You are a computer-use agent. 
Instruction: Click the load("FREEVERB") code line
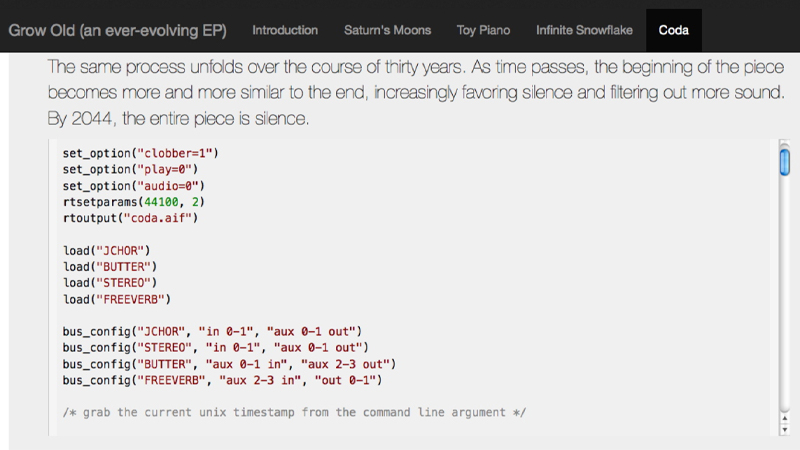click(116, 299)
